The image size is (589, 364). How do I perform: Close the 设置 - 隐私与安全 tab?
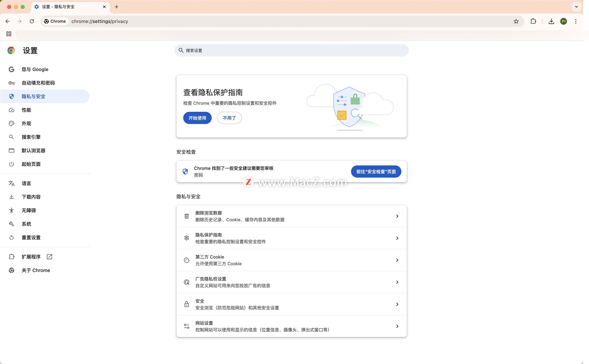(x=104, y=7)
